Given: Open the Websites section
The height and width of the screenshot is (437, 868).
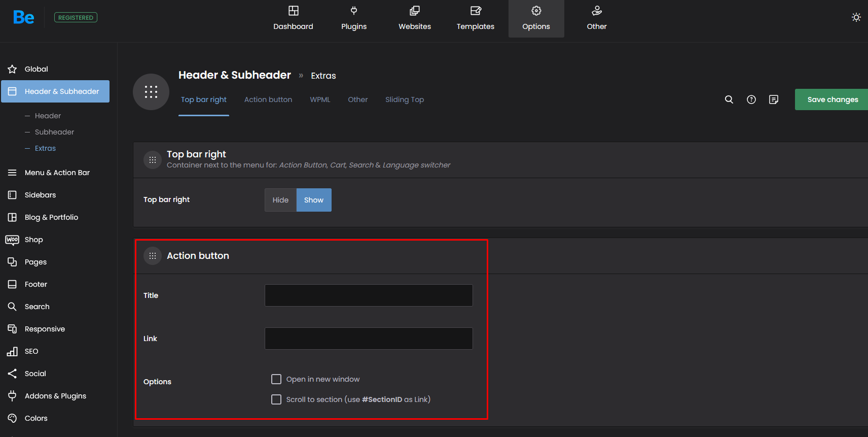Looking at the screenshot, I should point(415,18).
